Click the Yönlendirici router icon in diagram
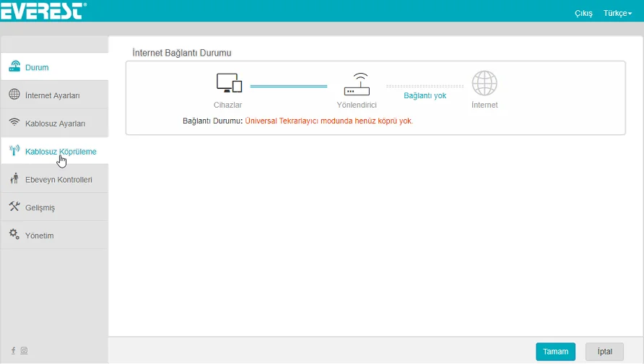644x364 pixels. pyautogui.click(x=357, y=84)
